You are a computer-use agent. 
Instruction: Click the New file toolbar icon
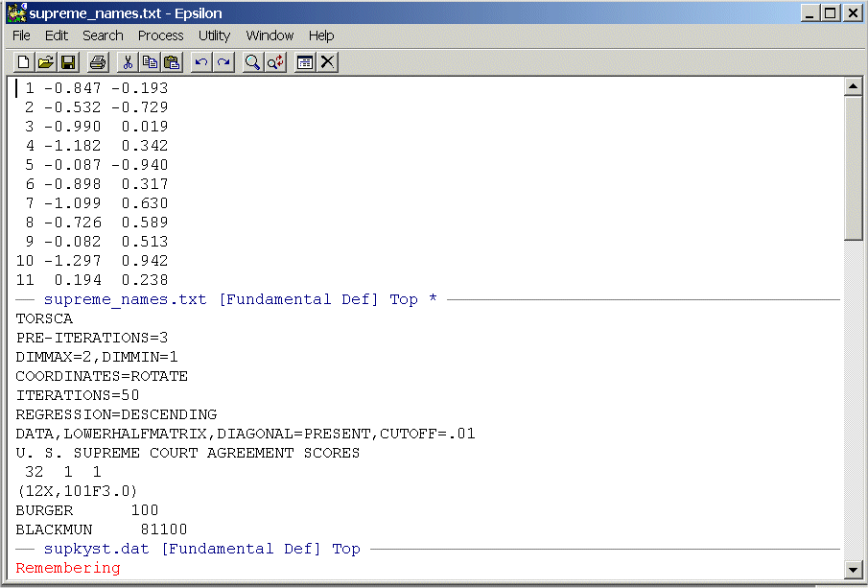pyautogui.click(x=24, y=62)
